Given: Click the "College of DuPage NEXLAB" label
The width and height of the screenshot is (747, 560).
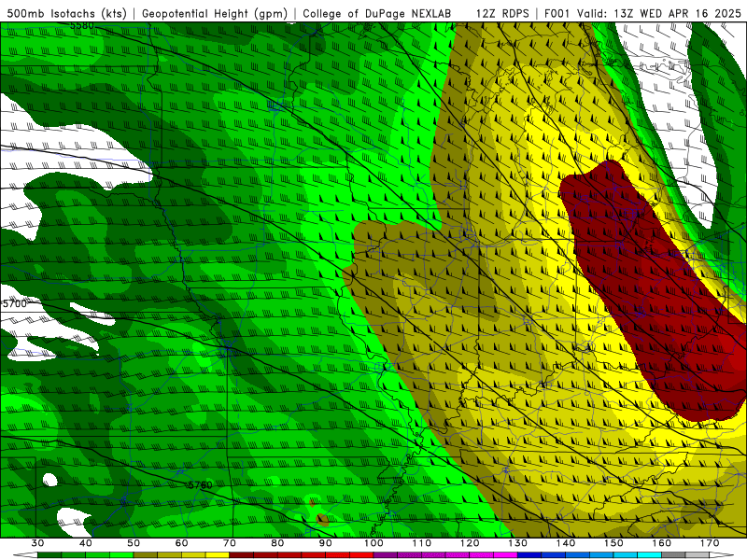Looking at the screenshot, I should pos(376,13).
